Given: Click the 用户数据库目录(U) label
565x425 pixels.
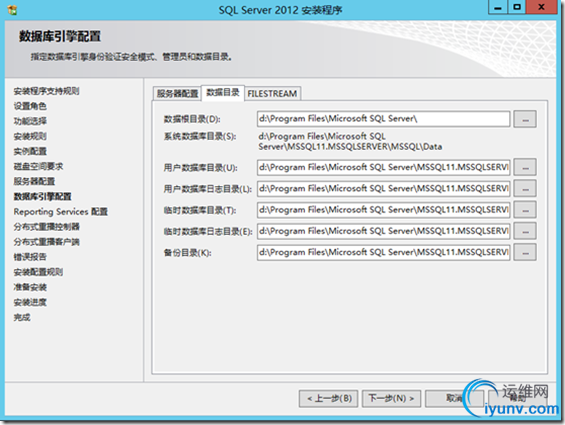Looking at the screenshot, I should tap(200, 168).
